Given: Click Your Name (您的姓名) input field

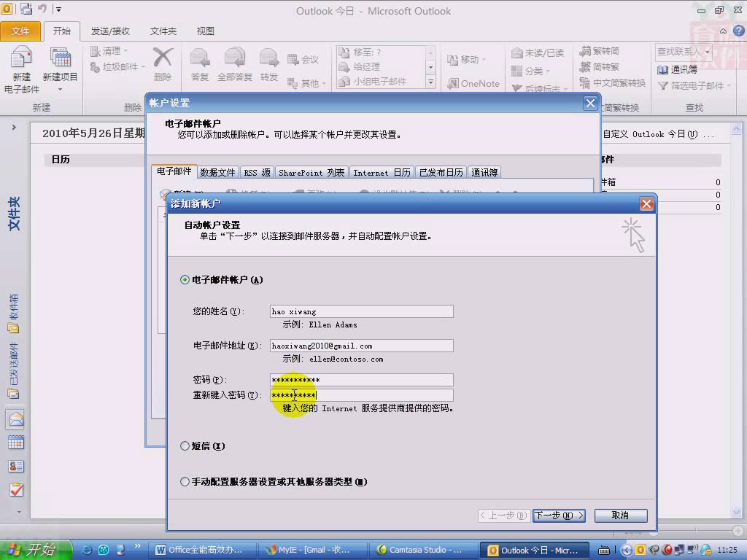Looking at the screenshot, I should 362,311.
